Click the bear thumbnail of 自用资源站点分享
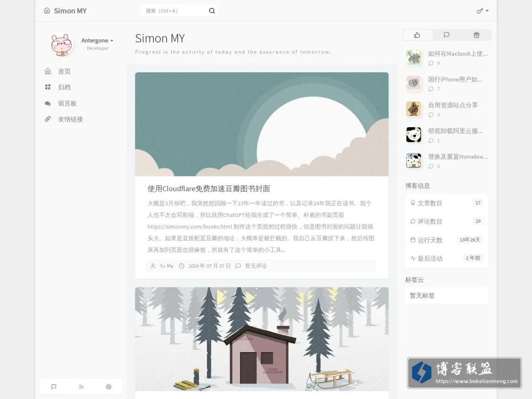Image resolution: width=532 pixels, height=399 pixels. click(414, 109)
